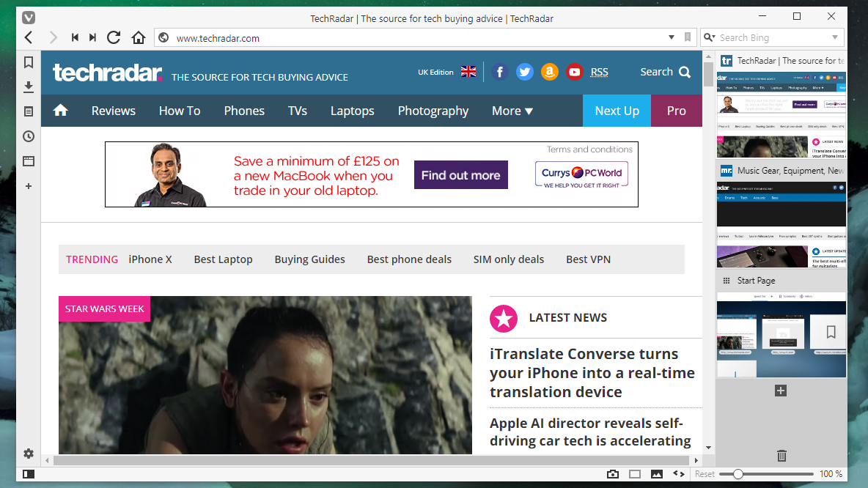Click the rewind history button
868x488 pixels.
click(75, 37)
